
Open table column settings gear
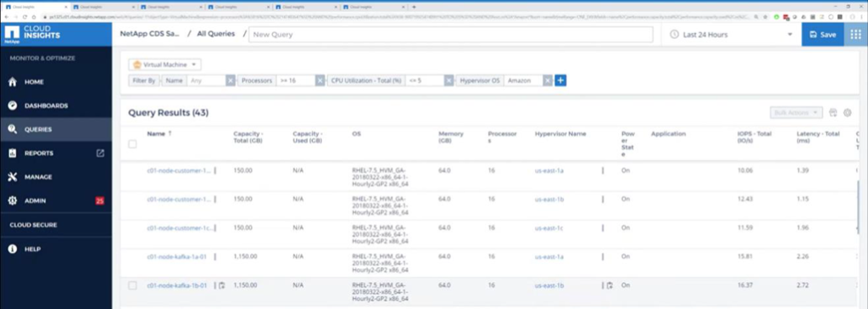point(847,113)
